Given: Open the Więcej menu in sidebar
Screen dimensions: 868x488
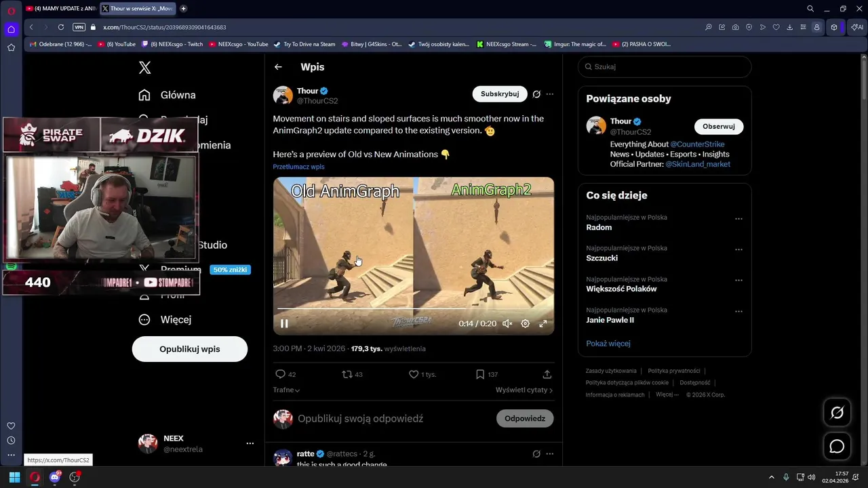Looking at the screenshot, I should tap(165, 319).
